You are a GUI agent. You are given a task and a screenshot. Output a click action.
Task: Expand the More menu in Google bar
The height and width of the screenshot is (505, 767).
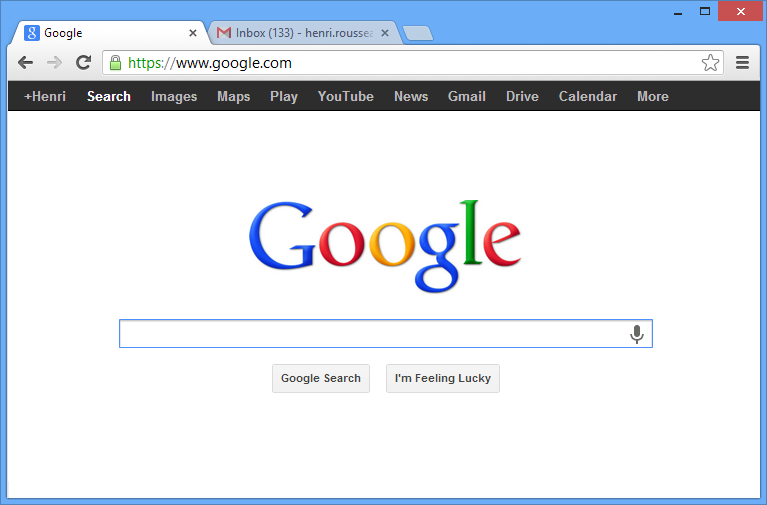point(653,96)
